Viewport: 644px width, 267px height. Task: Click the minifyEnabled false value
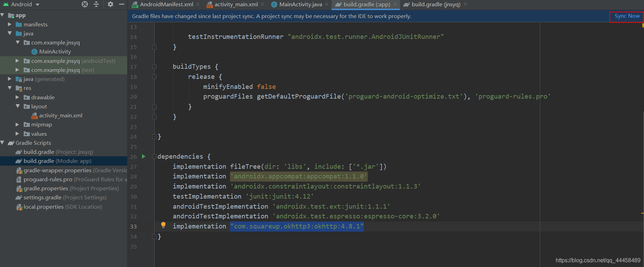266,87
